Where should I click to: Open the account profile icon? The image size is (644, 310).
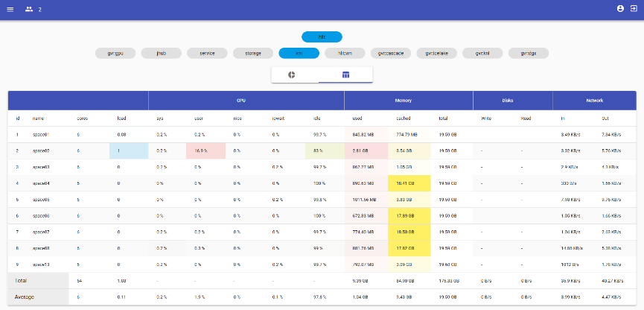[620, 9]
